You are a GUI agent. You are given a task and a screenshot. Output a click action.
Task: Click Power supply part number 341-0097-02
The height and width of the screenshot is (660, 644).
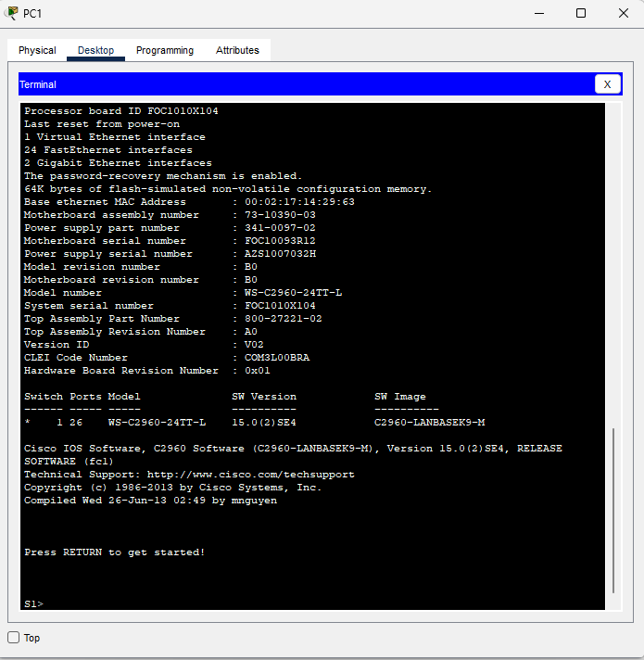(280, 228)
